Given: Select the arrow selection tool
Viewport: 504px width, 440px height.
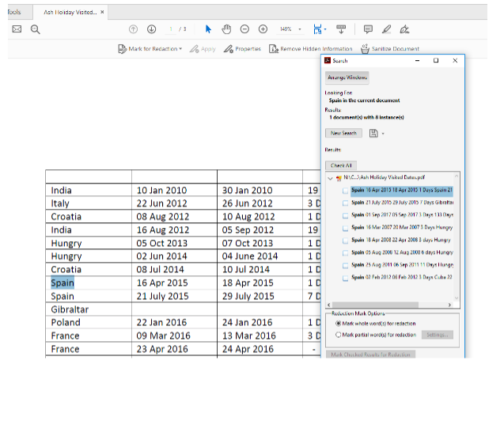Looking at the screenshot, I should (208, 29).
